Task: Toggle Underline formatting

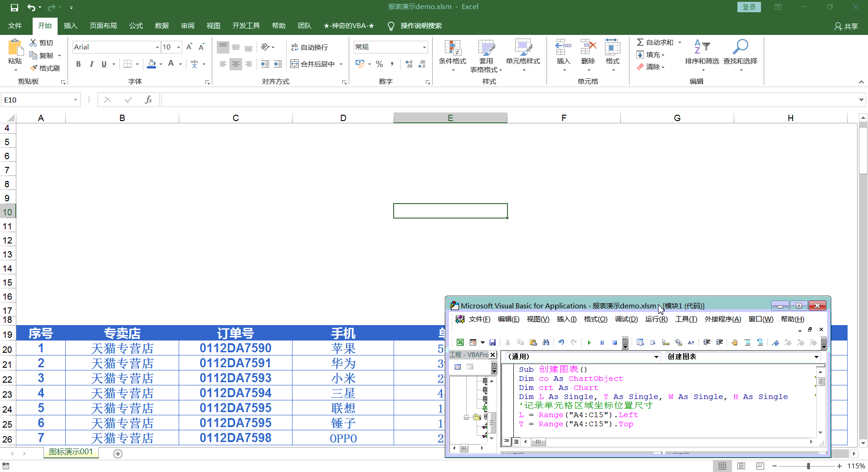Action: pos(104,64)
